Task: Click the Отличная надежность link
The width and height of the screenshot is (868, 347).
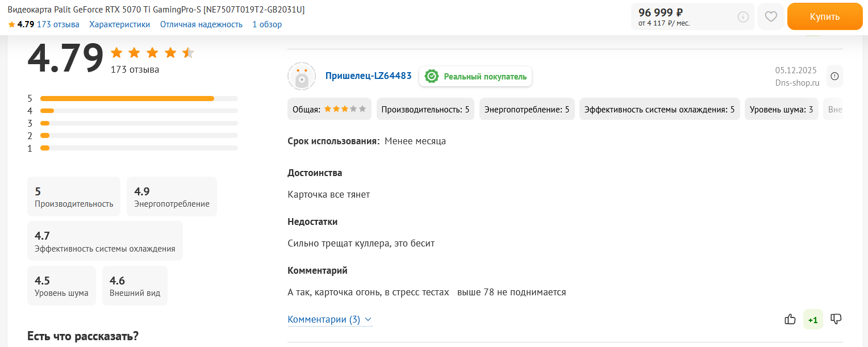Action: (201, 24)
